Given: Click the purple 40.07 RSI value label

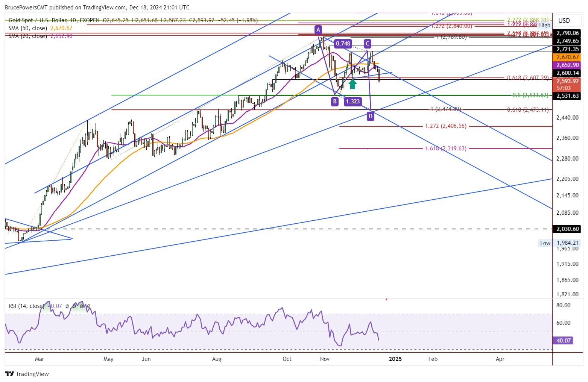Looking at the screenshot, I should click(564, 341).
